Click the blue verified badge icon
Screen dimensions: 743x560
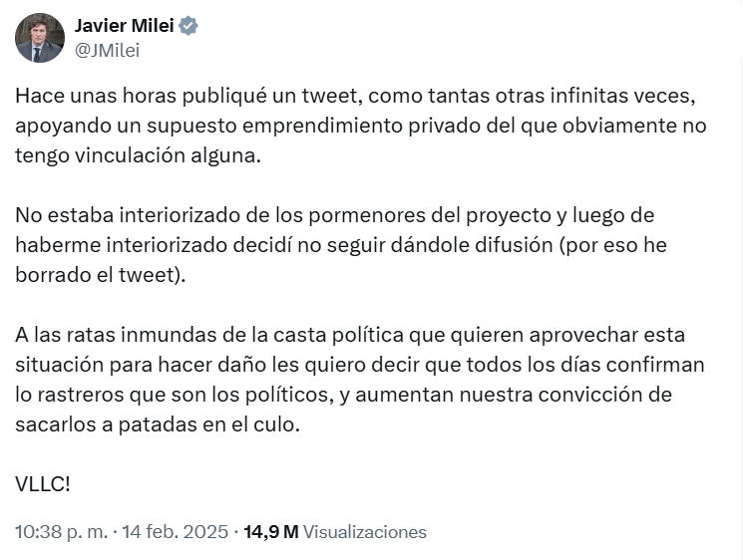click(188, 27)
